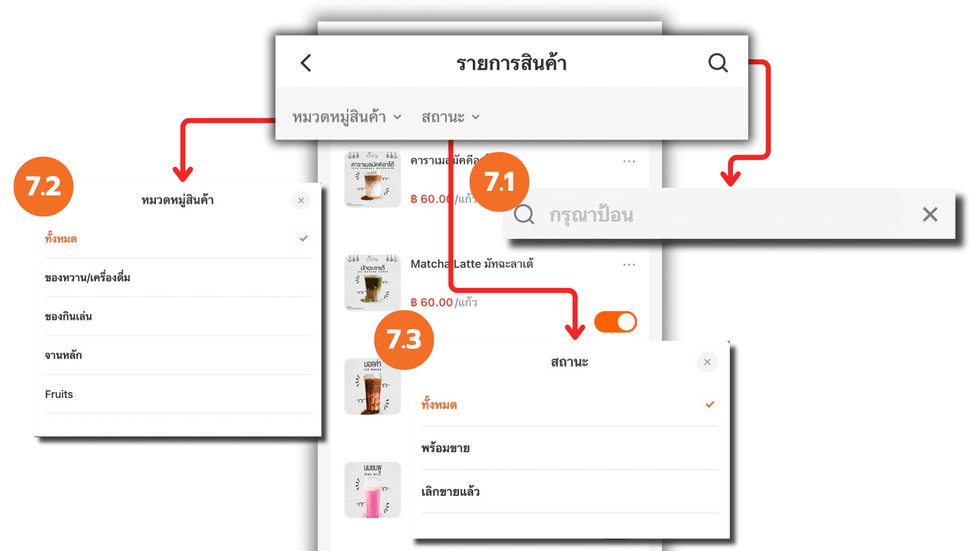This screenshot has height=551, width=980.
Task: Click the magnifier icon in the search field
Action: [524, 215]
